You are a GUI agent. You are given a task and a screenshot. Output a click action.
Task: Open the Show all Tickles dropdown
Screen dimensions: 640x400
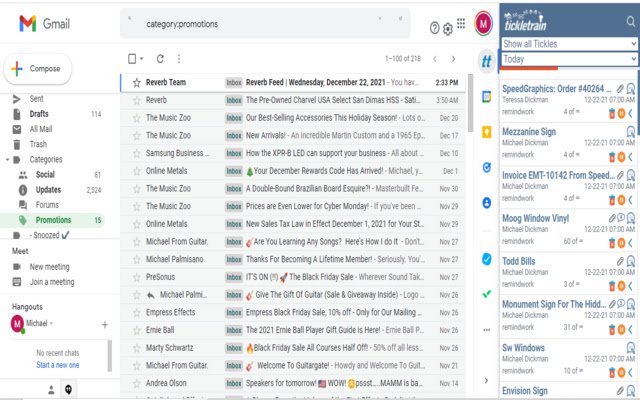569,44
